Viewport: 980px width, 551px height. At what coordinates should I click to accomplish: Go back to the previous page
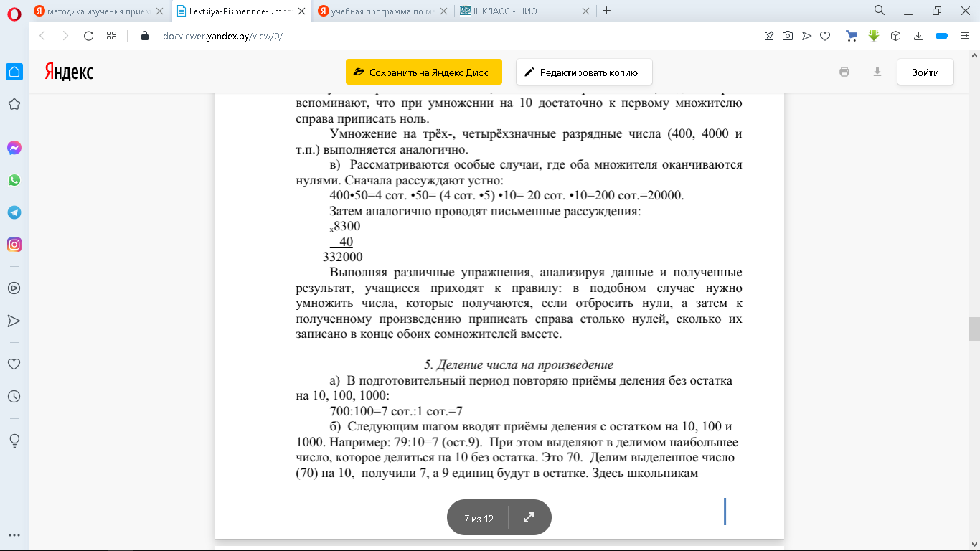point(42,36)
